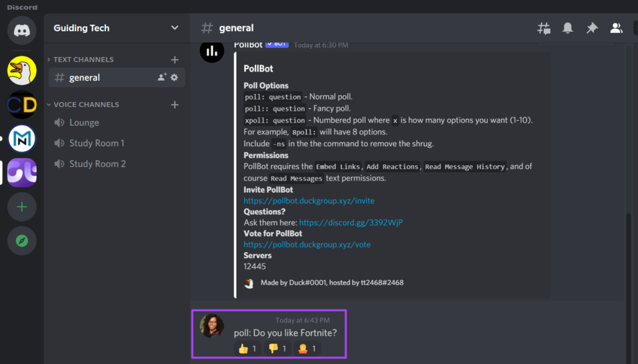Toggle the member list

(x=616, y=28)
